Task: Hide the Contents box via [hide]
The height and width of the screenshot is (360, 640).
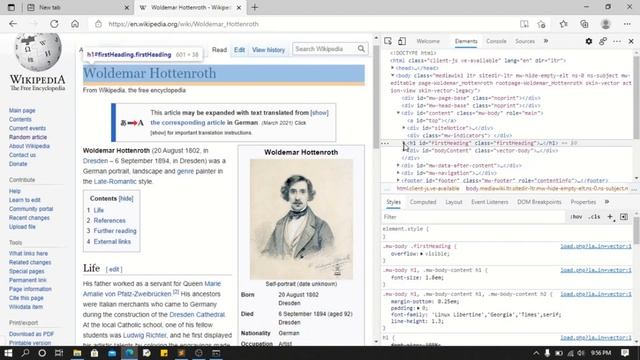Action: pos(126,198)
